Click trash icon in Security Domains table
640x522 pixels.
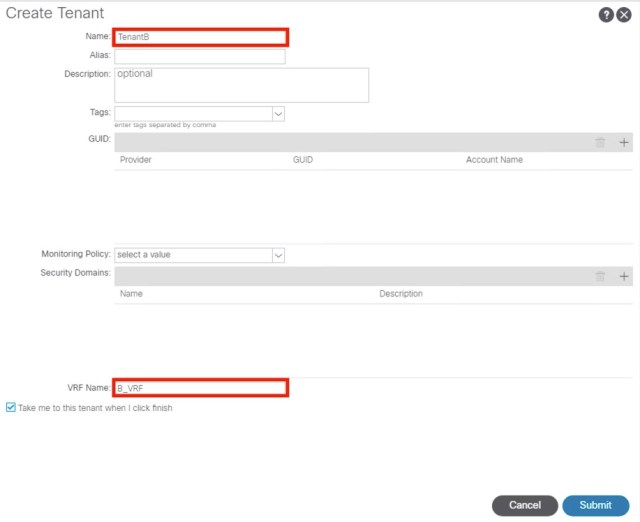pyautogui.click(x=600, y=276)
